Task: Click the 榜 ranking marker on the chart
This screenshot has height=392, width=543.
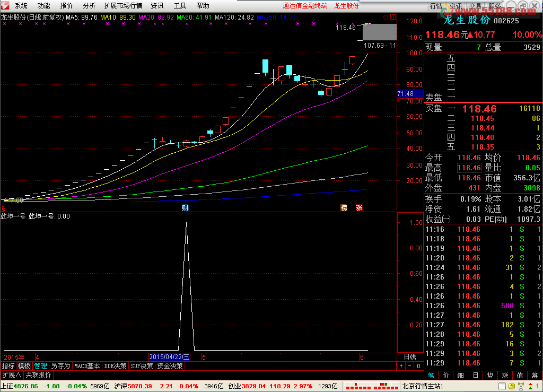Action: [344, 207]
